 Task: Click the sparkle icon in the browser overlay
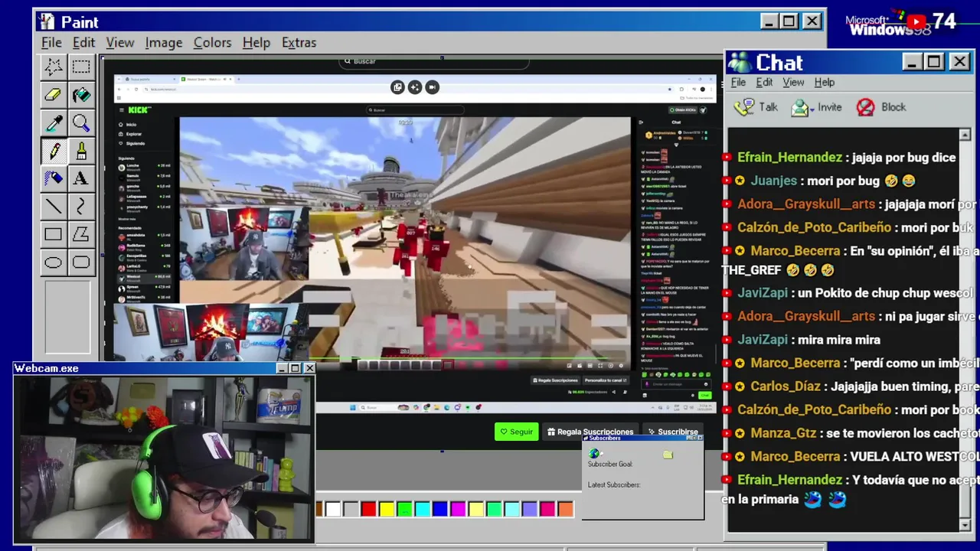pos(414,87)
